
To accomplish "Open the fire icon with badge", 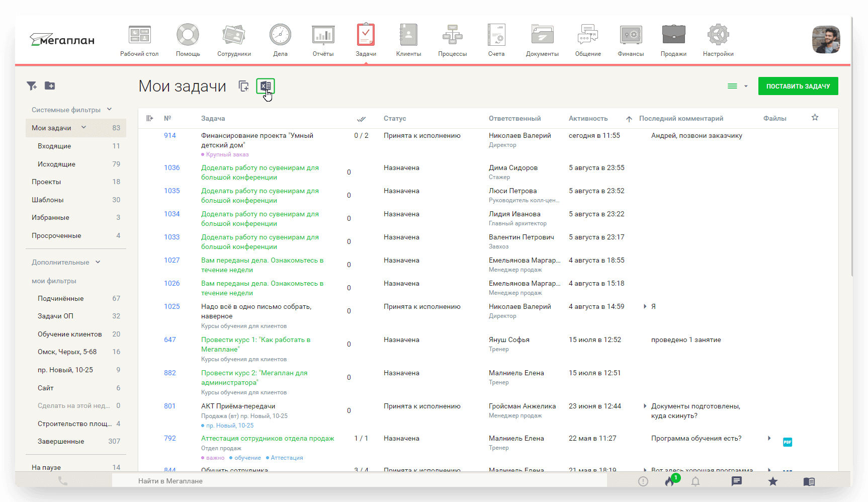I will click(x=669, y=481).
